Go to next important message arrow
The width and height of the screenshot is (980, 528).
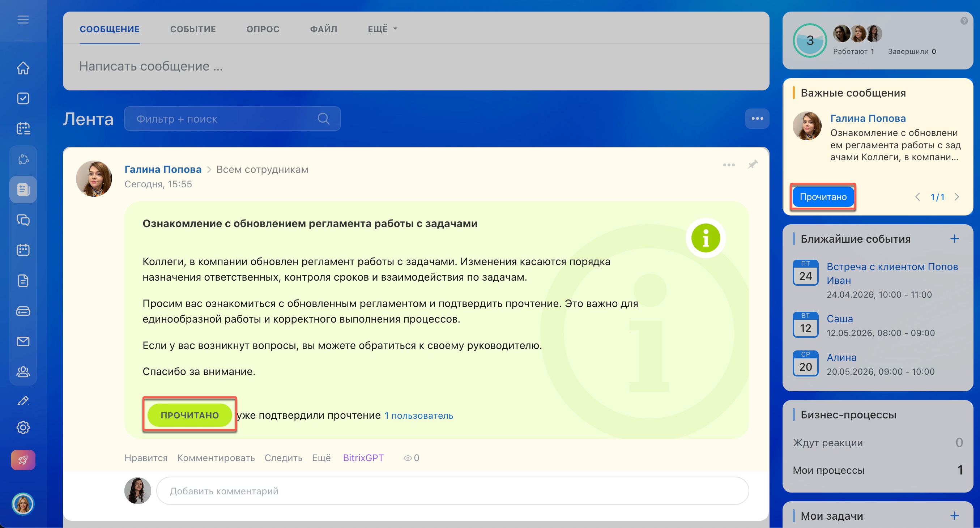(957, 197)
